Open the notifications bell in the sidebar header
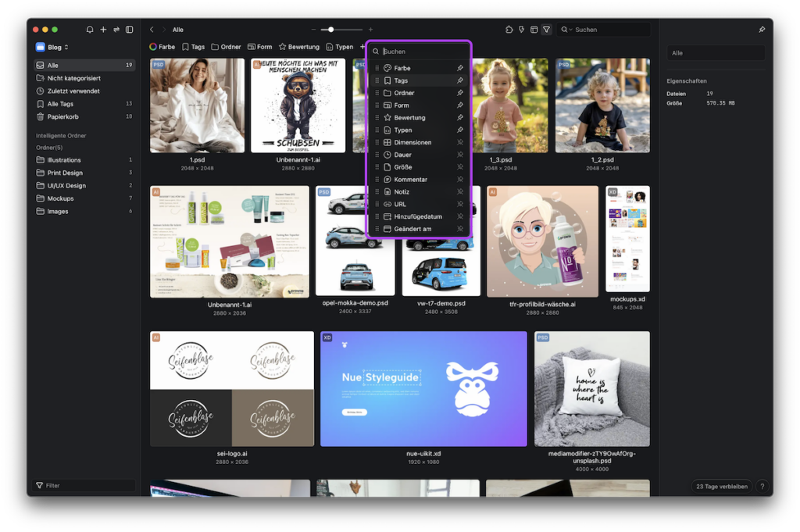Viewport: 800px width, 532px height. [x=90, y=30]
